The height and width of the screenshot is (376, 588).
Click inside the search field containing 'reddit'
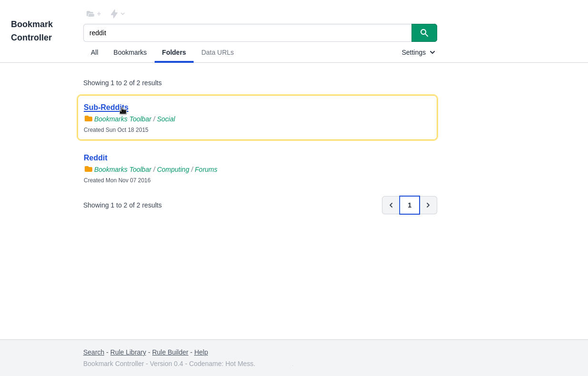click(247, 33)
